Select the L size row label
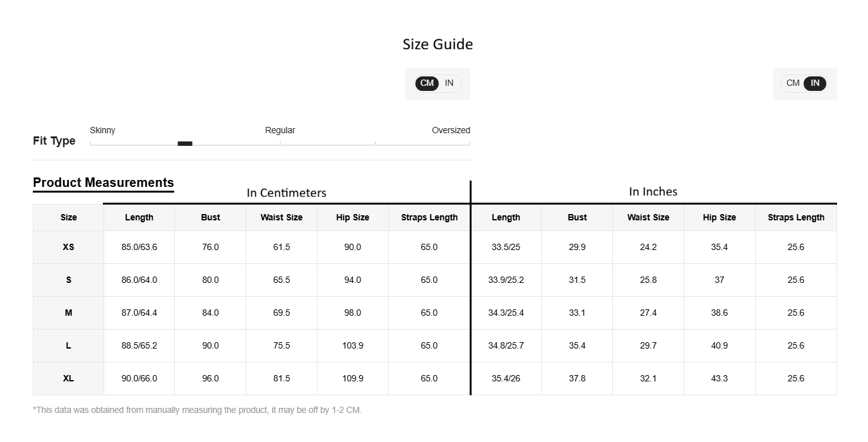 [69, 345]
